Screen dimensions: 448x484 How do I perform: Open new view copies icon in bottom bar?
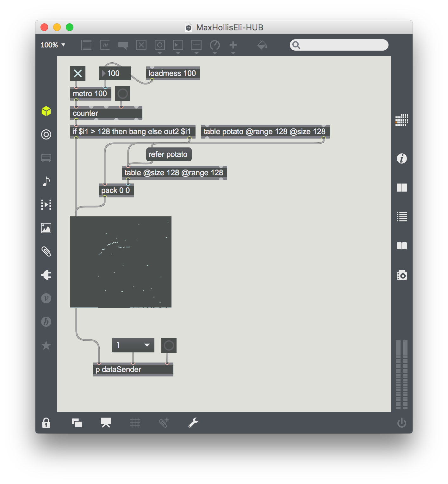[77, 423]
